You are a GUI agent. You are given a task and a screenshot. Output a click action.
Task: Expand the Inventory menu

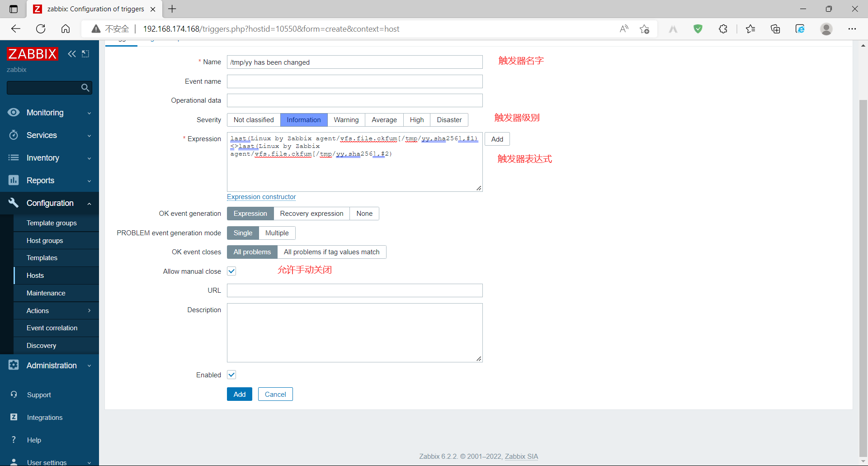[89, 158]
